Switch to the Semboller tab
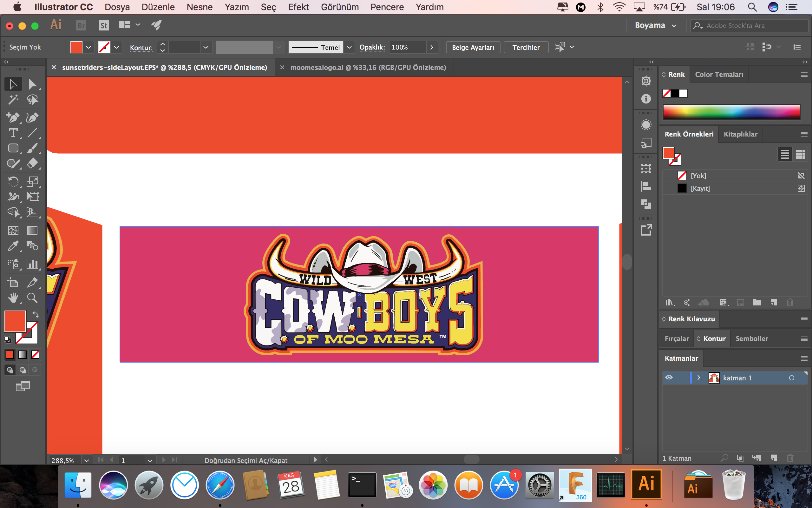 [752, 339]
